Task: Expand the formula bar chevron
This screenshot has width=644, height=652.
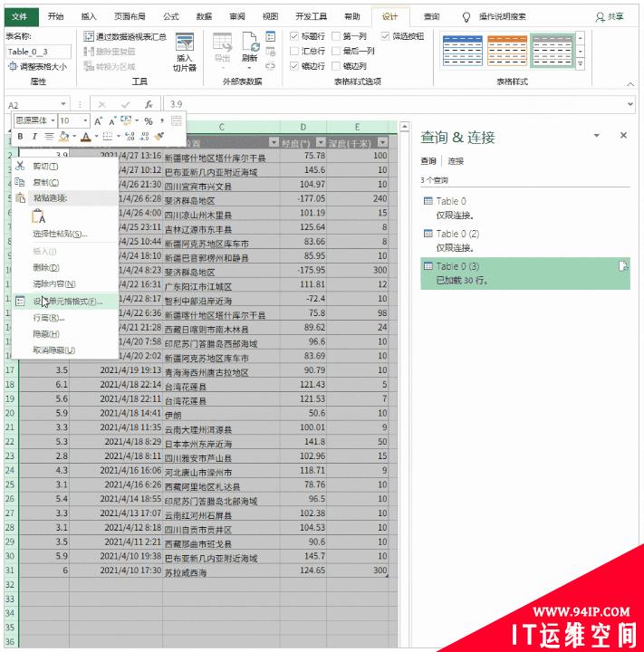Action: point(630,104)
